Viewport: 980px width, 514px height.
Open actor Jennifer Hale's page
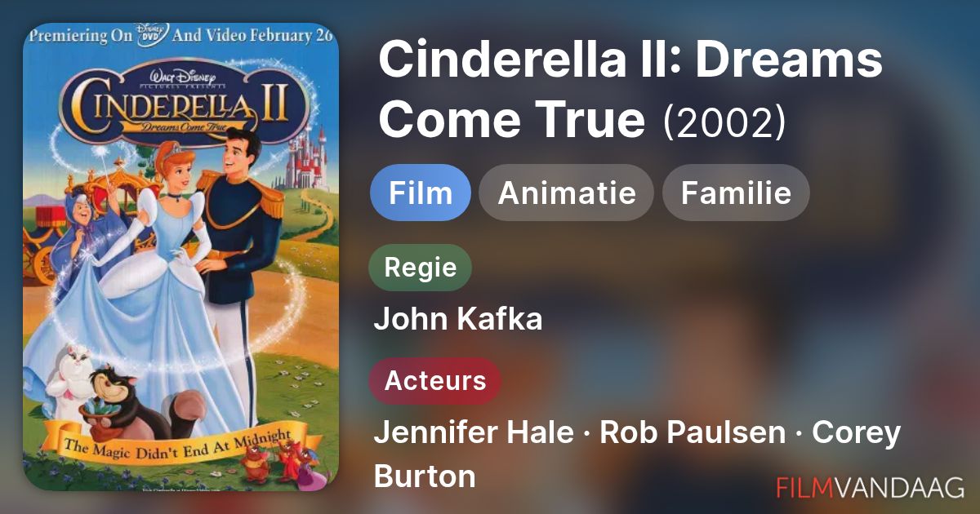tap(473, 432)
